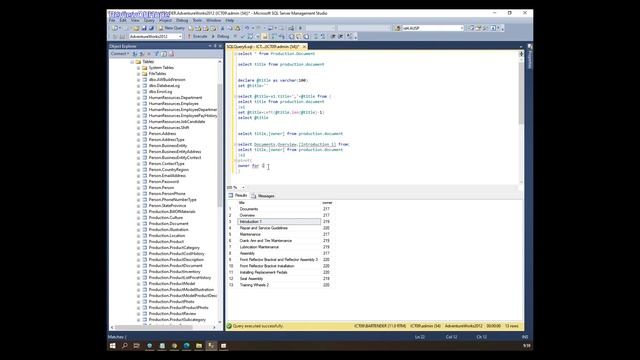Viewport: 640px width, 360px height.
Task: Click the Execute button in the toolbar
Action: pyautogui.click(x=198, y=36)
